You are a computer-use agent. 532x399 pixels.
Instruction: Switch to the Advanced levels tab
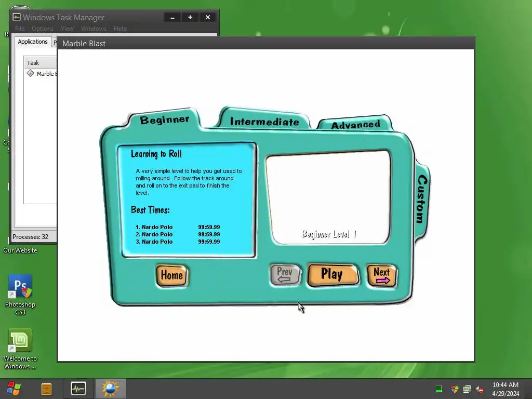click(355, 125)
